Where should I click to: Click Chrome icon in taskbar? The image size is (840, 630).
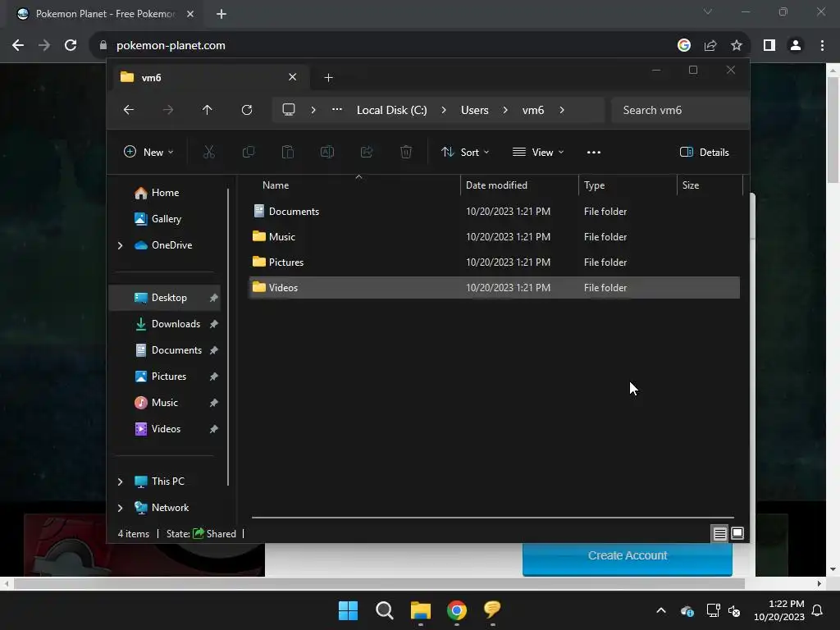(x=457, y=610)
